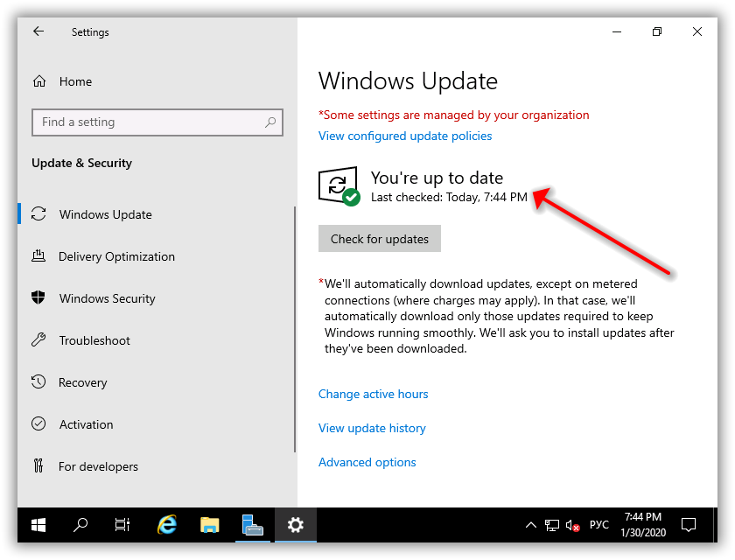
Task: Open the Action Center notifications icon
Action: point(688,525)
